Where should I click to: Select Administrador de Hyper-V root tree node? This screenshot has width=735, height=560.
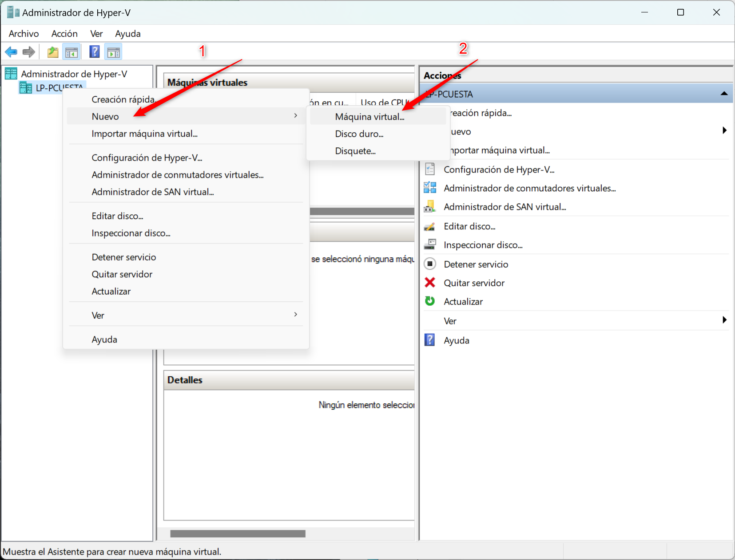coord(74,74)
